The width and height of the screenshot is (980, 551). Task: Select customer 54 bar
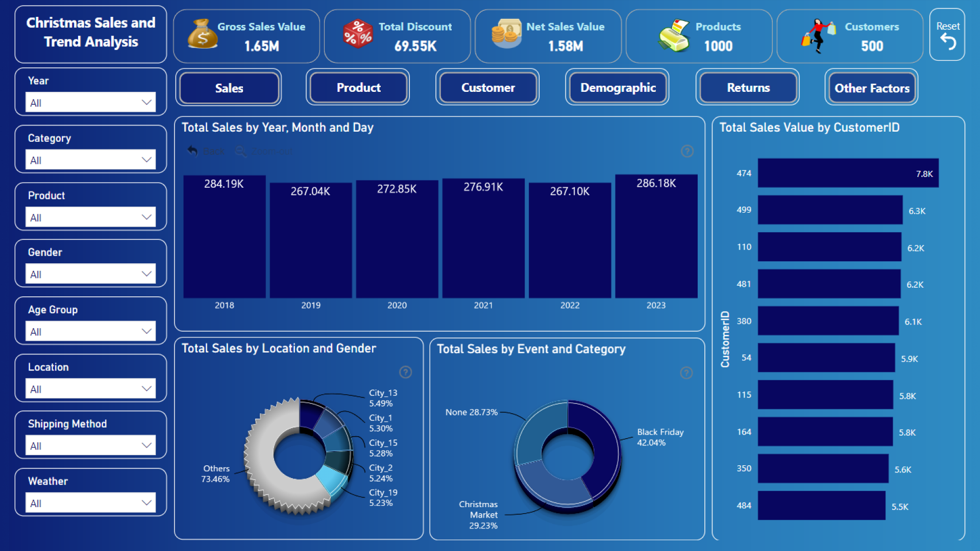(x=826, y=358)
